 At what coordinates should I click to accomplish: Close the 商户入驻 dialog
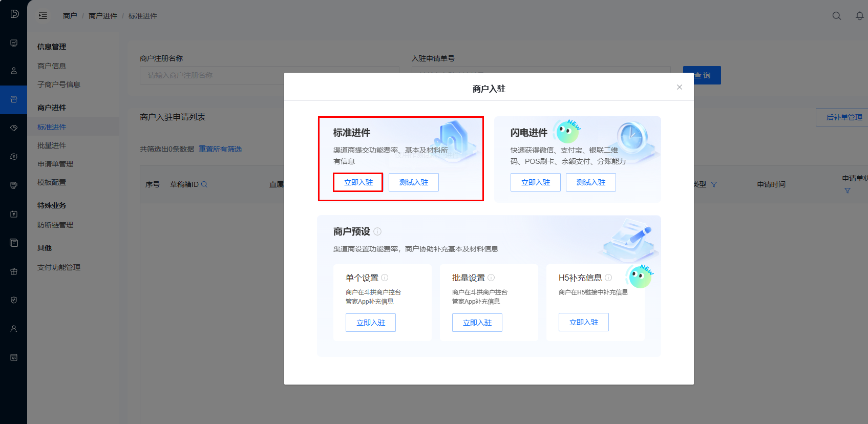click(679, 87)
